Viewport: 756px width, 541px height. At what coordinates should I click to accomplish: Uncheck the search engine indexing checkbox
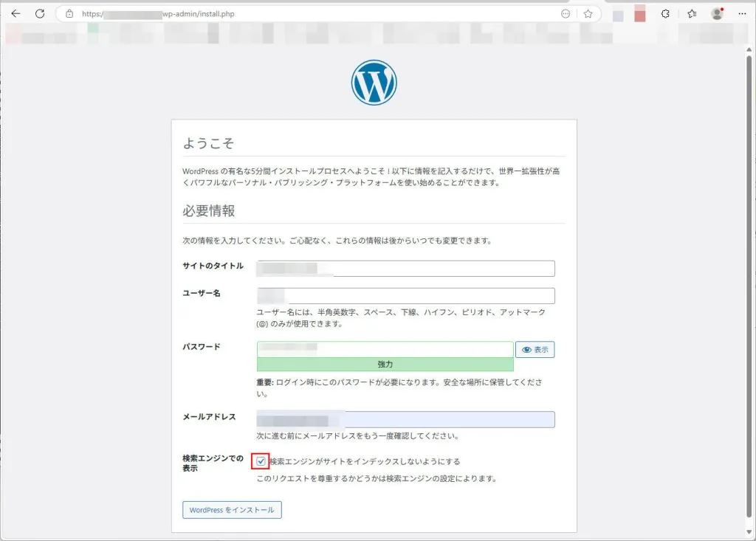pyautogui.click(x=261, y=461)
